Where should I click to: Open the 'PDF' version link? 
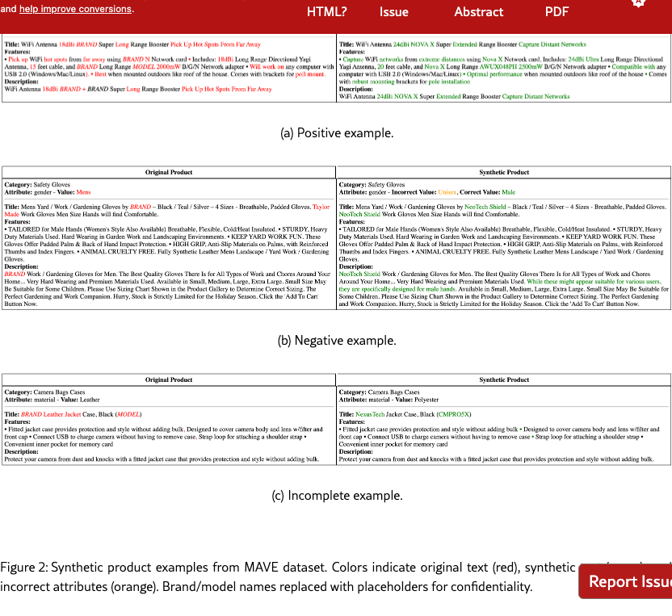pyautogui.click(x=556, y=12)
